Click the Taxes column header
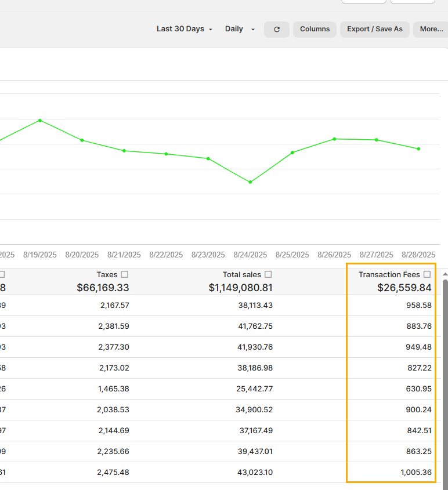The height and width of the screenshot is (490, 448). (107, 275)
